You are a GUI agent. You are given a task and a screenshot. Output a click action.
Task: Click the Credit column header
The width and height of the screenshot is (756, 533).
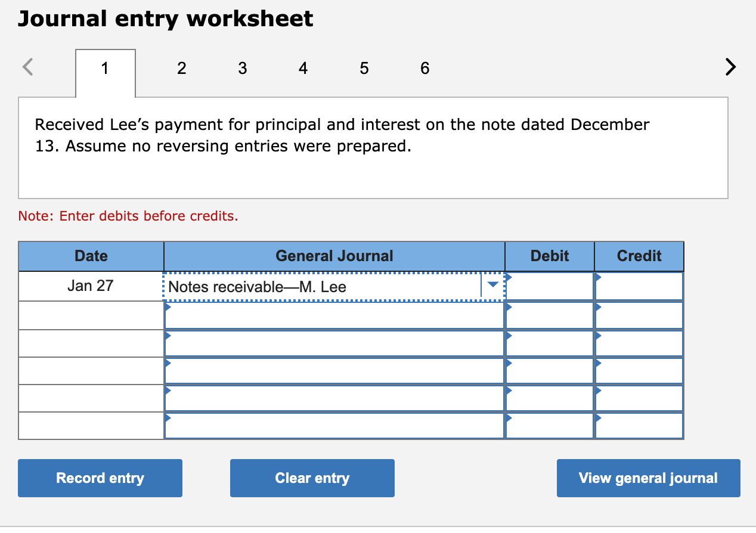coord(639,256)
